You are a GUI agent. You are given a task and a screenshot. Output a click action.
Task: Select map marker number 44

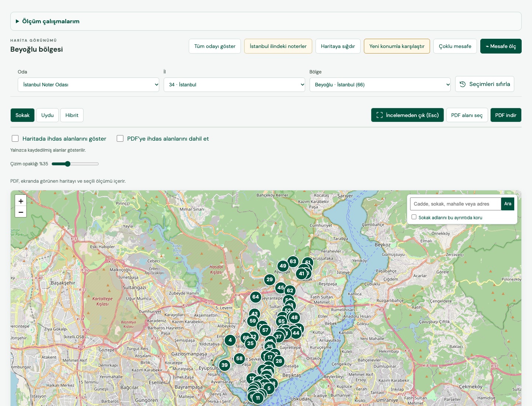pyautogui.click(x=296, y=333)
